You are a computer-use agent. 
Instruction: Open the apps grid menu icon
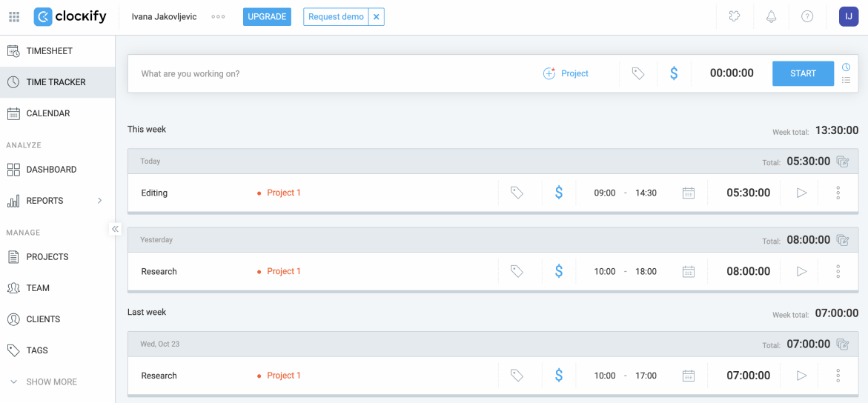[14, 17]
